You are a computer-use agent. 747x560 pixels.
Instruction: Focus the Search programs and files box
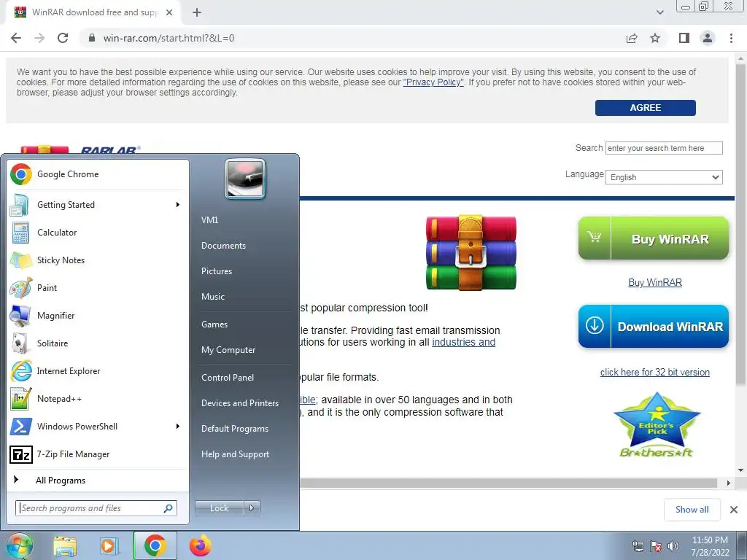click(x=96, y=508)
